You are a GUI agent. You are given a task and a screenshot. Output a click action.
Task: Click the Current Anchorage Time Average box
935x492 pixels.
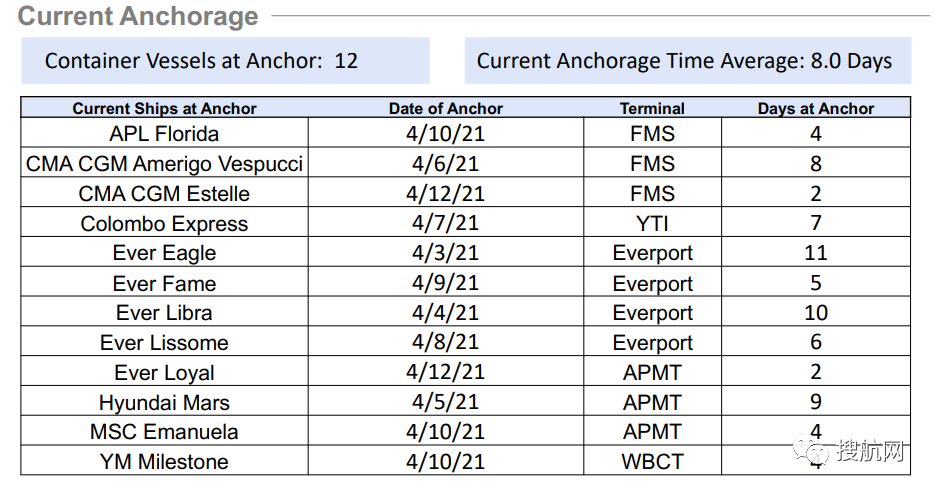tap(688, 61)
